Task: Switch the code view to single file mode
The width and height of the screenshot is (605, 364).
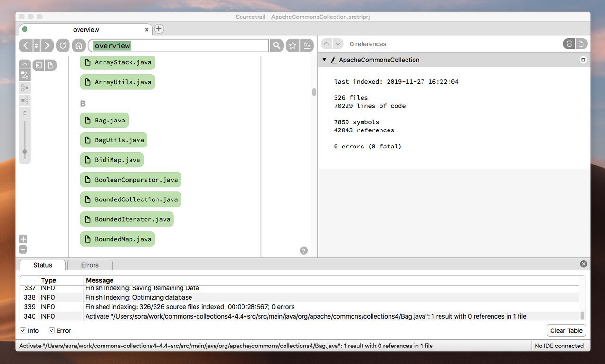Action: (581, 44)
